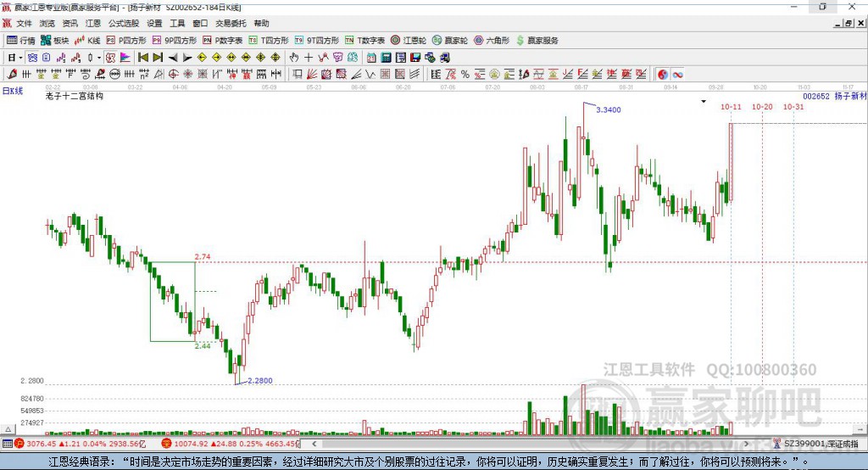Click the horizontal scrollbar right arrow
868x470 pixels.
pyautogui.click(x=747, y=444)
